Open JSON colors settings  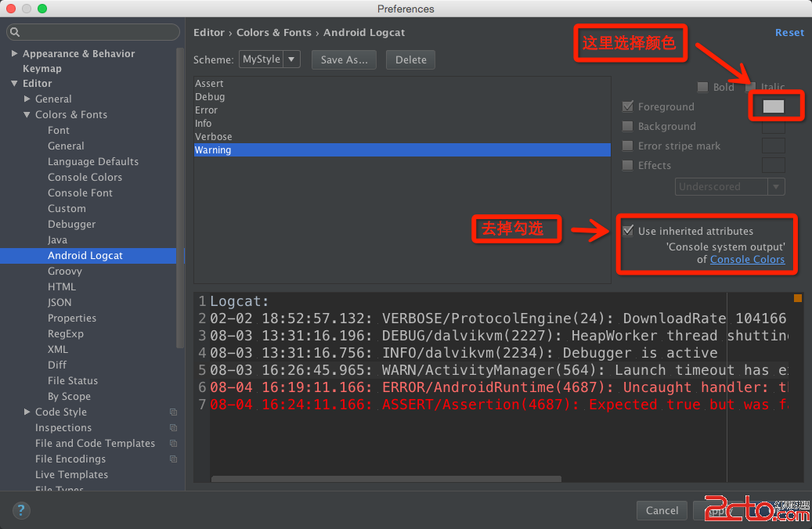pos(60,302)
